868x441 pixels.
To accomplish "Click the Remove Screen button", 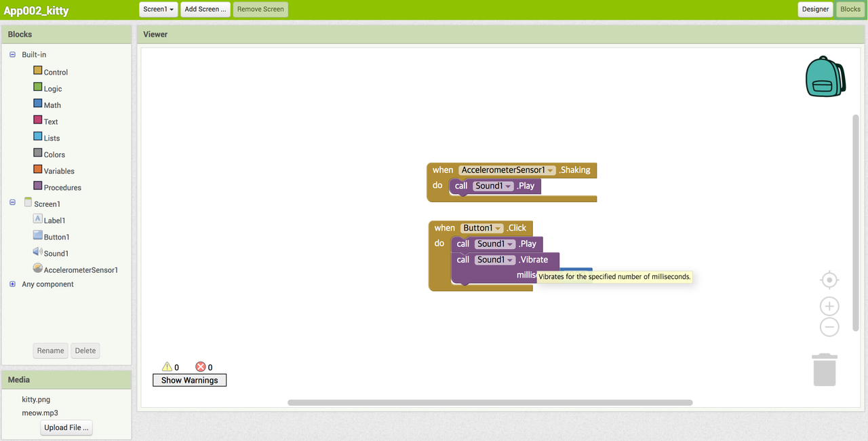I will pyautogui.click(x=261, y=9).
